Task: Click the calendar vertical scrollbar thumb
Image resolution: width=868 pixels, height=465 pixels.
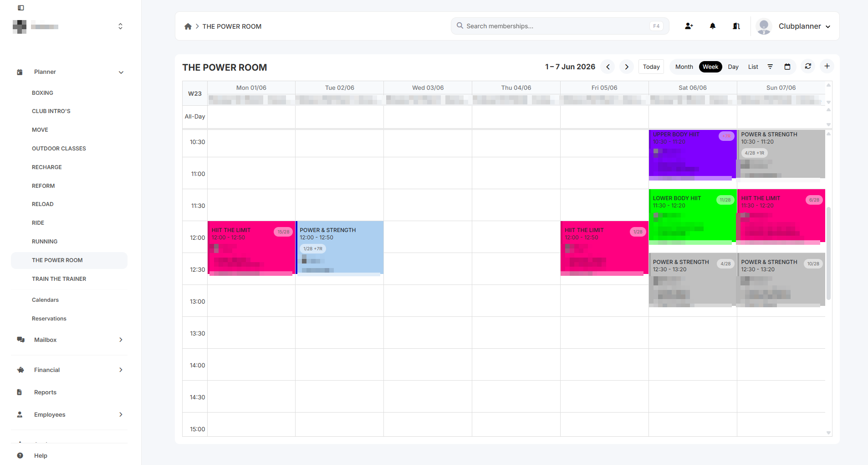Action: click(828, 253)
